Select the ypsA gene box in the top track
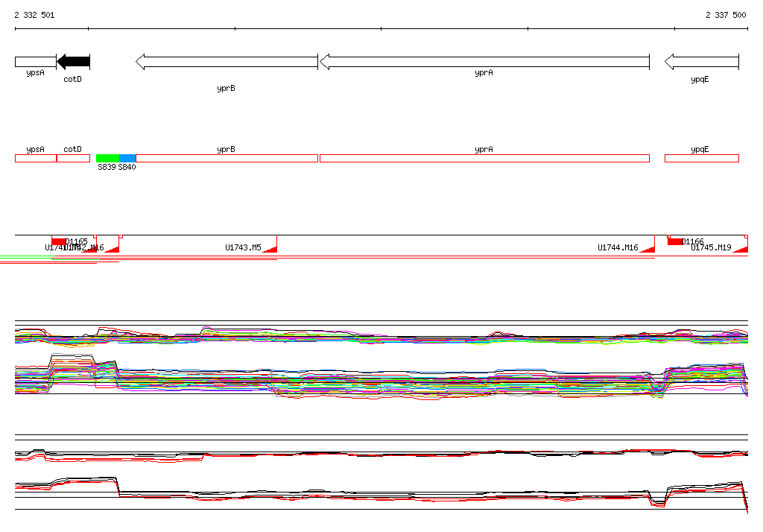Image resolution: width=763 pixels, height=532 pixels. tap(36, 62)
